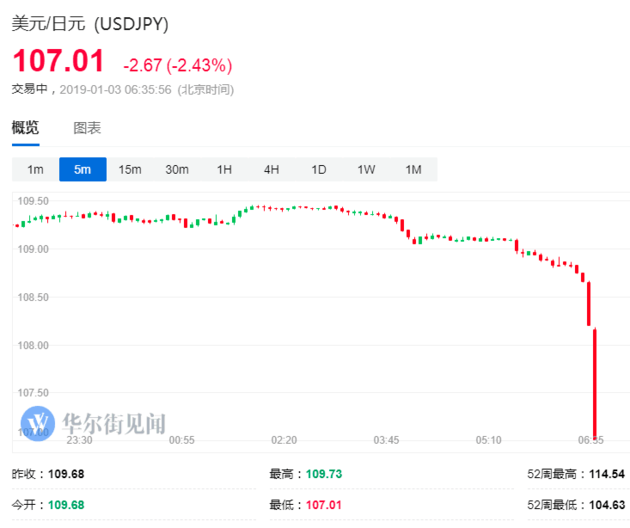Select the 概览 tab
Viewport: 630px width, 528px height.
[25, 128]
